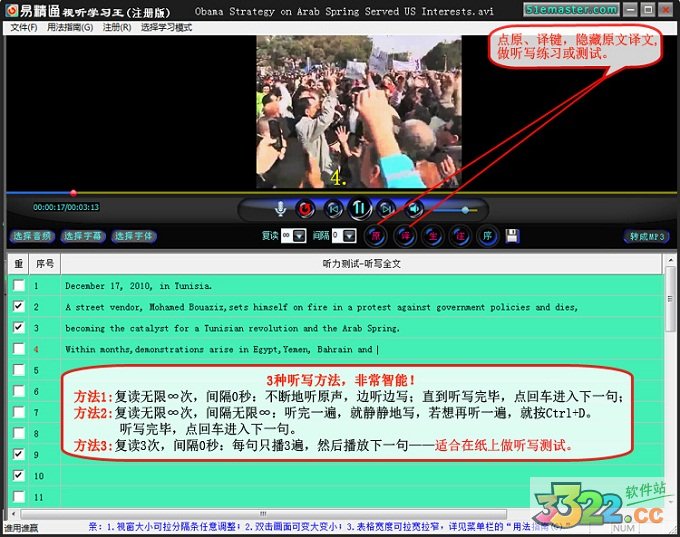Screen dimensions: 680x537
Task: Adjust the volume slider handle
Action: point(465,210)
